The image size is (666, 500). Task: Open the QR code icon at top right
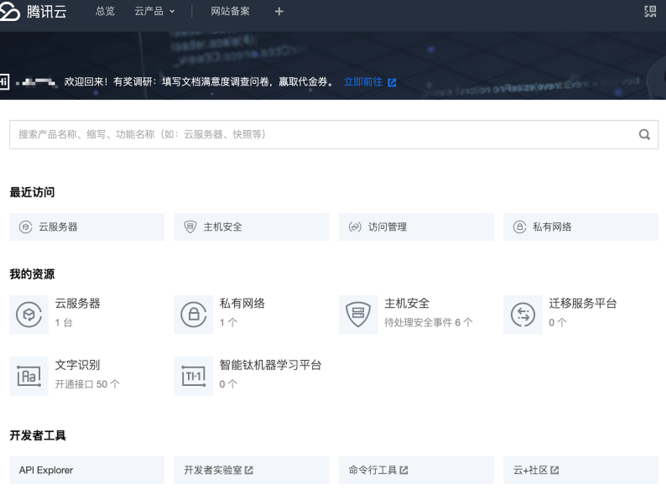[x=650, y=11]
